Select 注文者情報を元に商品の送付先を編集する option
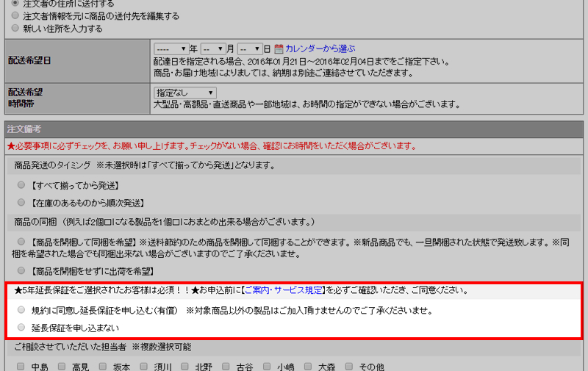Viewport: 588px width, 371px height. tap(15, 15)
